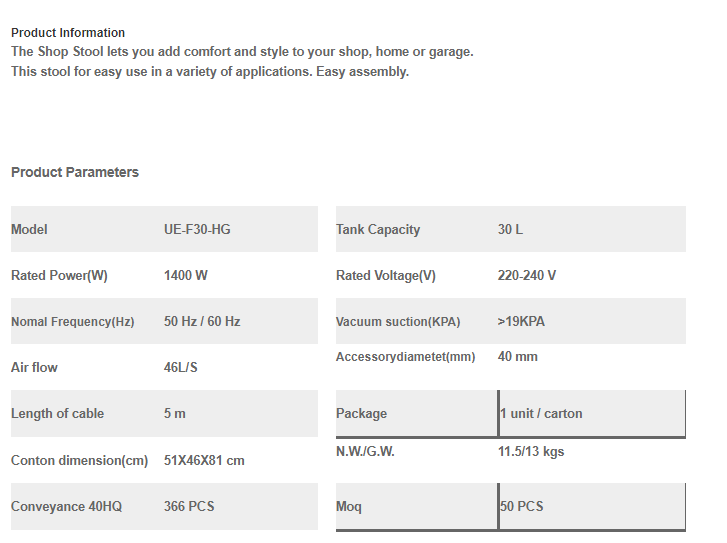The width and height of the screenshot is (727, 543).
Task: Click the 50 Hz / 60 Hz value
Action: (202, 321)
